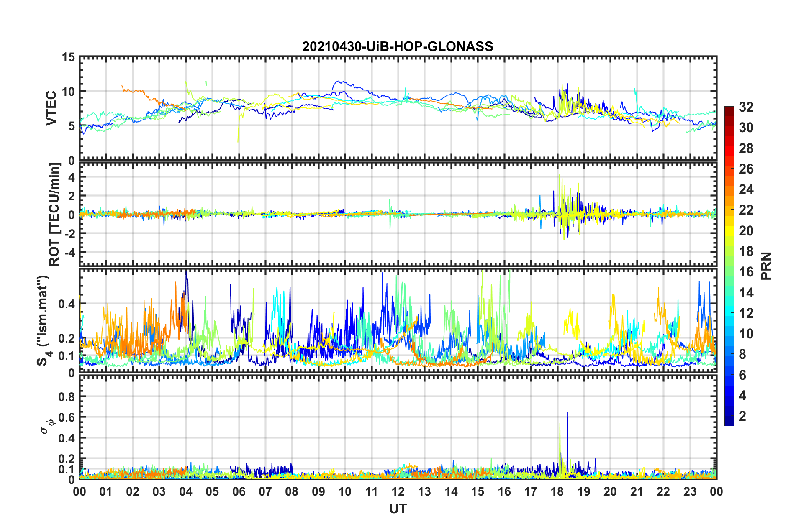Click x-axis tick label 03
796x532 pixels.
[159, 491]
